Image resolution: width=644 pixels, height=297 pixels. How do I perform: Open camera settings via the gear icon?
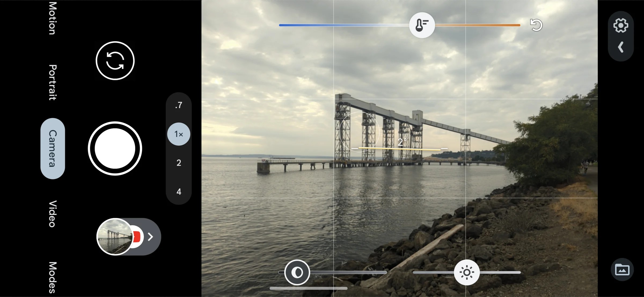tap(621, 25)
